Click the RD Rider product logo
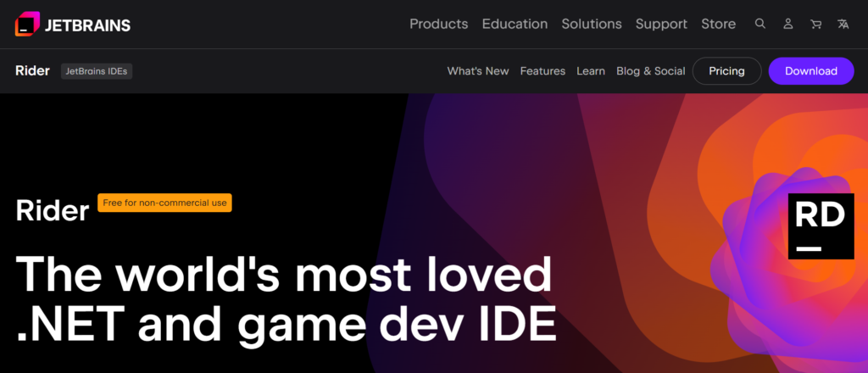 [x=821, y=226]
